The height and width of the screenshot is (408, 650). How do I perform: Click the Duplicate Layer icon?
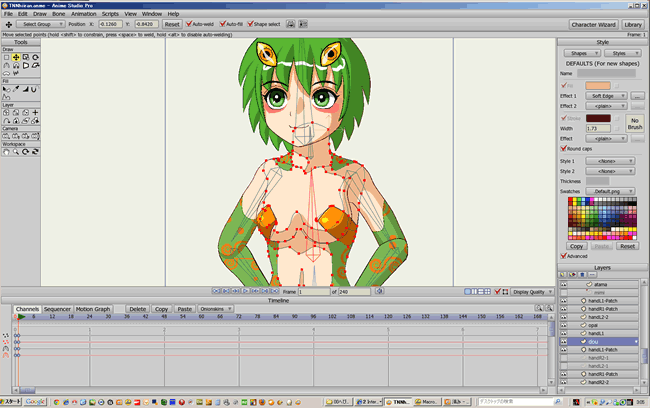tap(572, 274)
